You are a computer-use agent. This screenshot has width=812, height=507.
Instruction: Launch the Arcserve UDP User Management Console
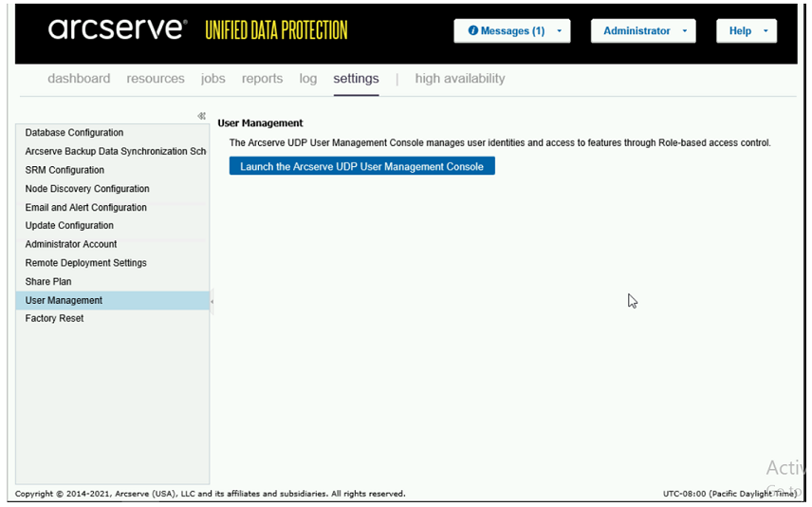362,166
